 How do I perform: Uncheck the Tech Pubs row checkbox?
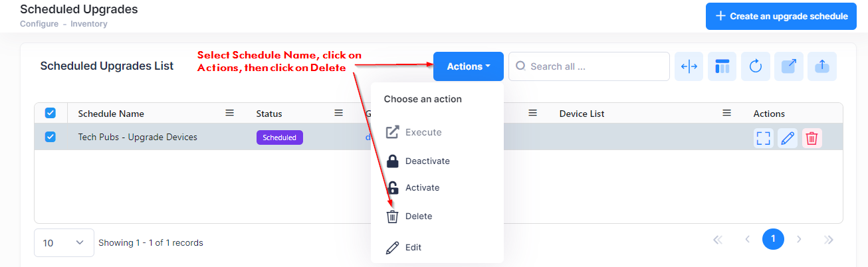(x=50, y=137)
